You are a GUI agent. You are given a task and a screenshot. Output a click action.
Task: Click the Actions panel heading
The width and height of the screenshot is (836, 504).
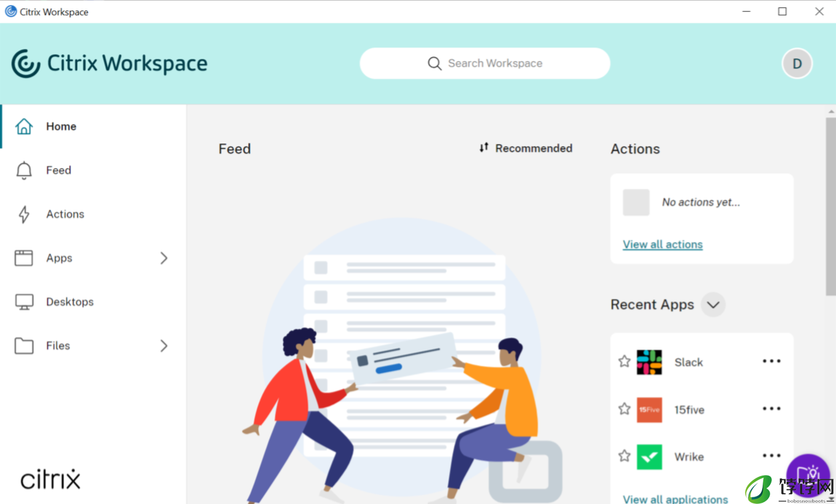coord(635,149)
